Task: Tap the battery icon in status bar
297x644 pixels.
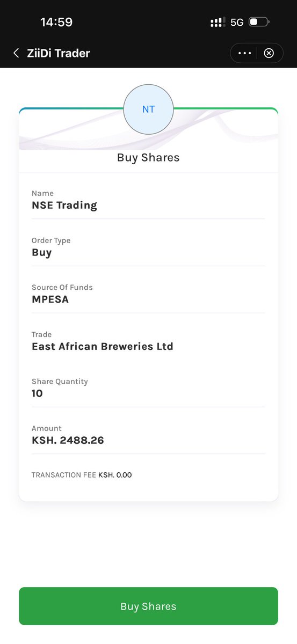Action: (x=259, y=22)
